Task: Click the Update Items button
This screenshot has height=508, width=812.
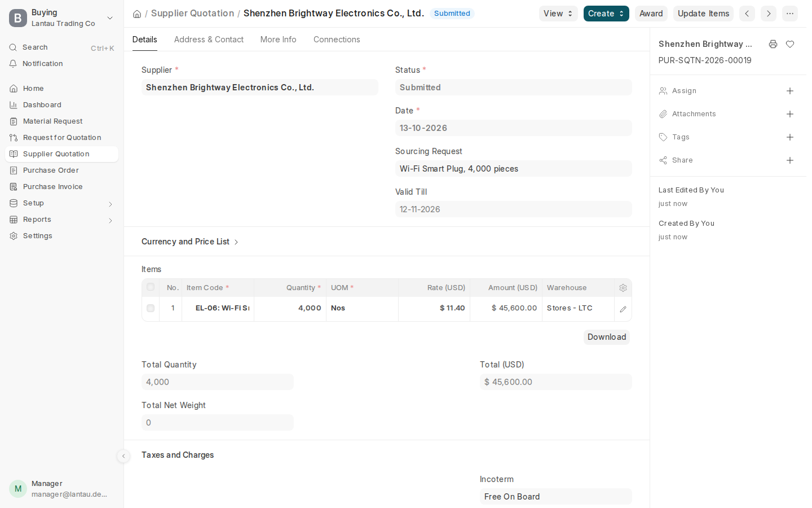Action: click(703, 14)
